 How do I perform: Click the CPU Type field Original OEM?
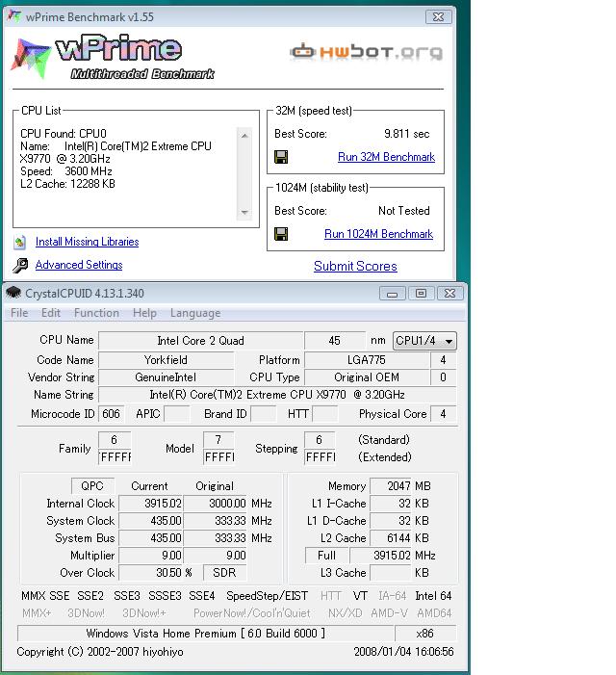pyautogui.click(x=367, y=377)
